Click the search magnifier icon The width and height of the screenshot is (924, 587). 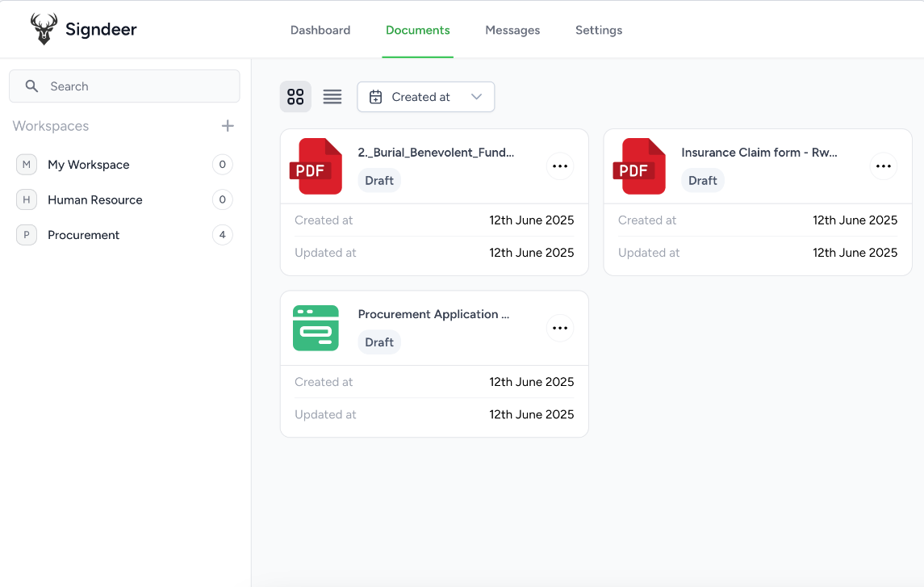pos(31,86)
